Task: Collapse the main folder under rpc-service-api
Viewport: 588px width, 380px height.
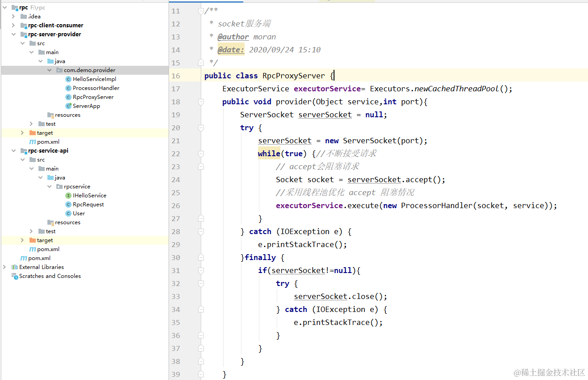Action: 31,169
